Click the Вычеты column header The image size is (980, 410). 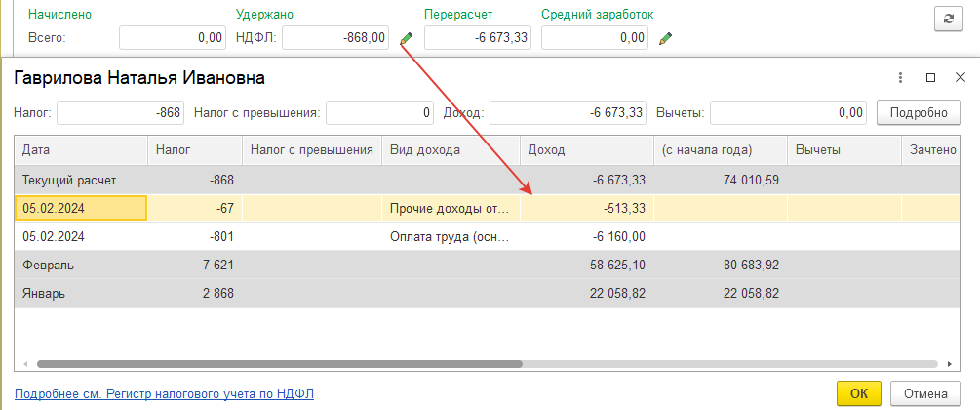pyautogui.click(x=843, y=150)
